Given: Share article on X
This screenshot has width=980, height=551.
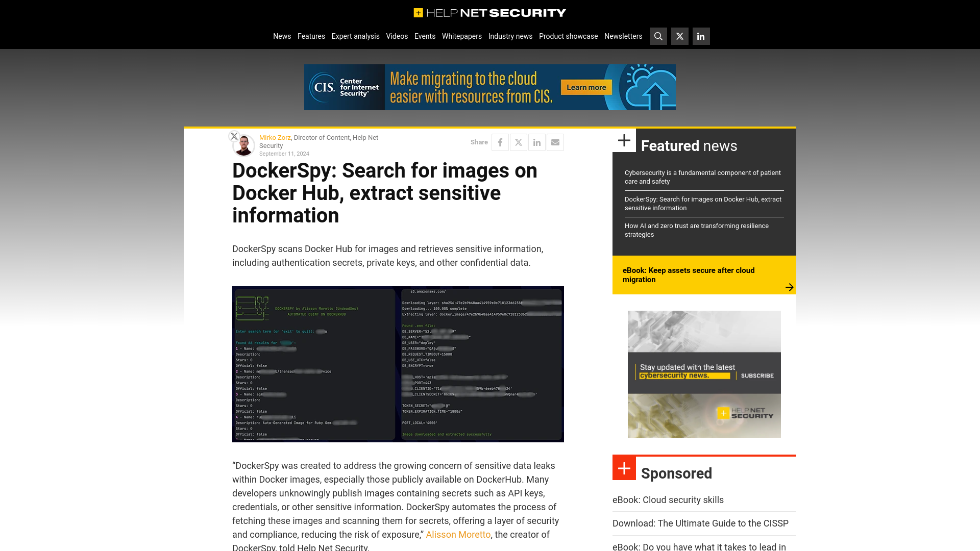Looking at the screenshot, I should click(519, 142).
